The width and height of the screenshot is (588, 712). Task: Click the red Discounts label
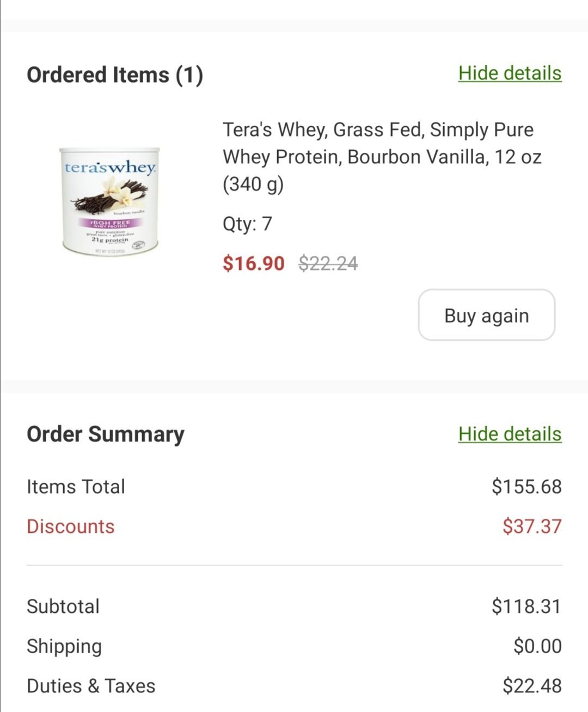[71, 526]
